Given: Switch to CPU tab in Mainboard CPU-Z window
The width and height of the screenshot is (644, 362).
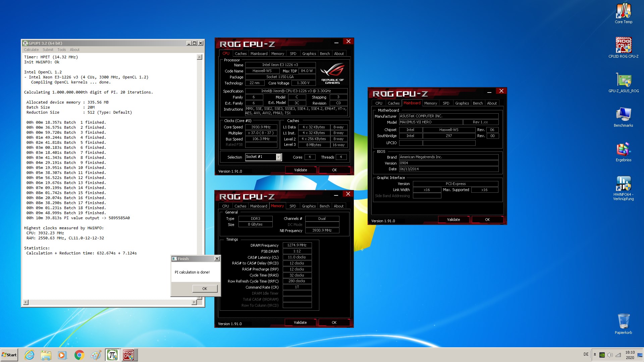Looking at the screenshot, I should point(379,103).
